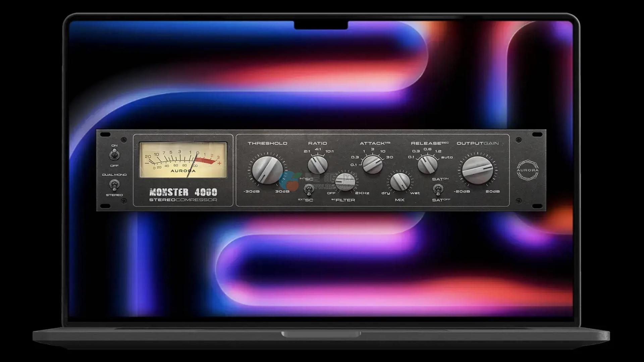Select the 4:1 ratio marking
This screenshot has width=644, height=362.
[318, 149]
